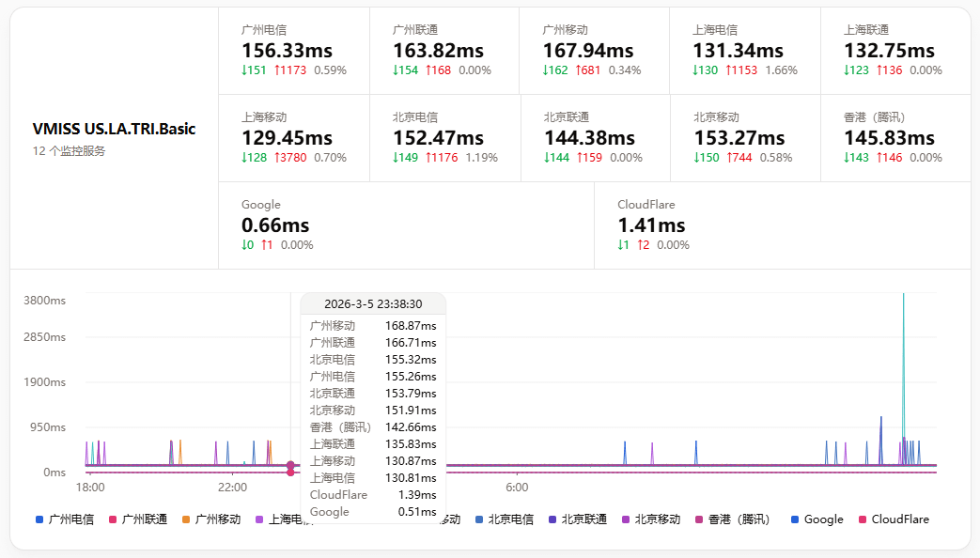
Task: Click the highlighted data point on chart
Action: pyautogui.click(x=291, y=465)
